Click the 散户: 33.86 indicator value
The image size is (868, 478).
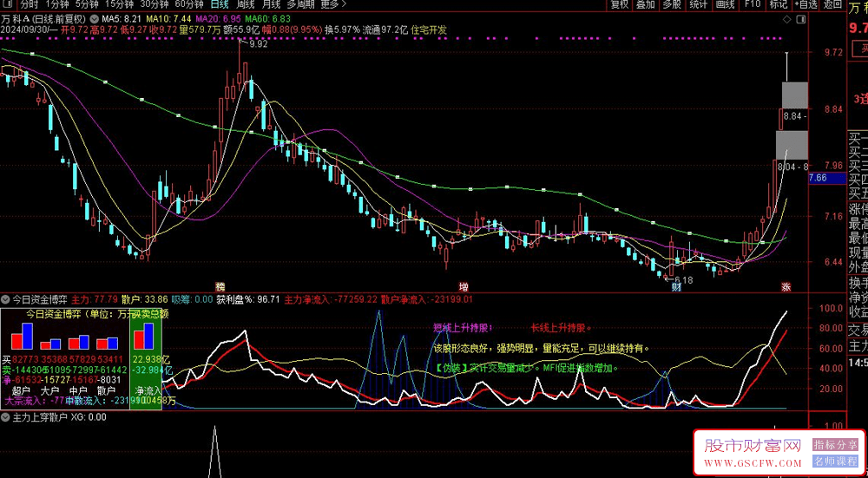click(x=144, y=299)
